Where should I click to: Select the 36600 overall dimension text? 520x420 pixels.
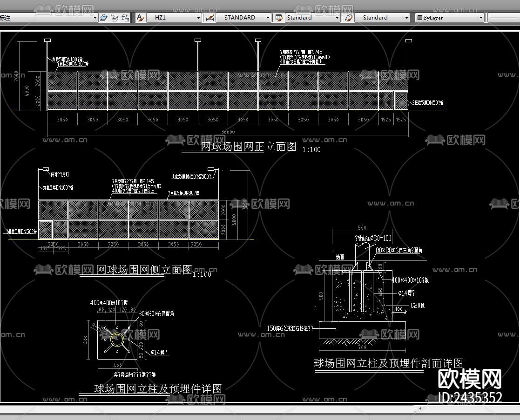pos(228,132)
